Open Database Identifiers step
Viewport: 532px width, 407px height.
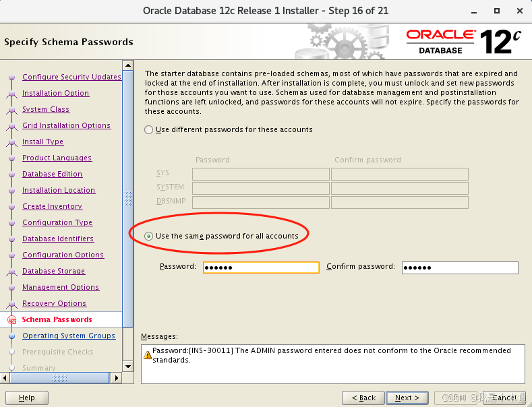tap(58, 239)
